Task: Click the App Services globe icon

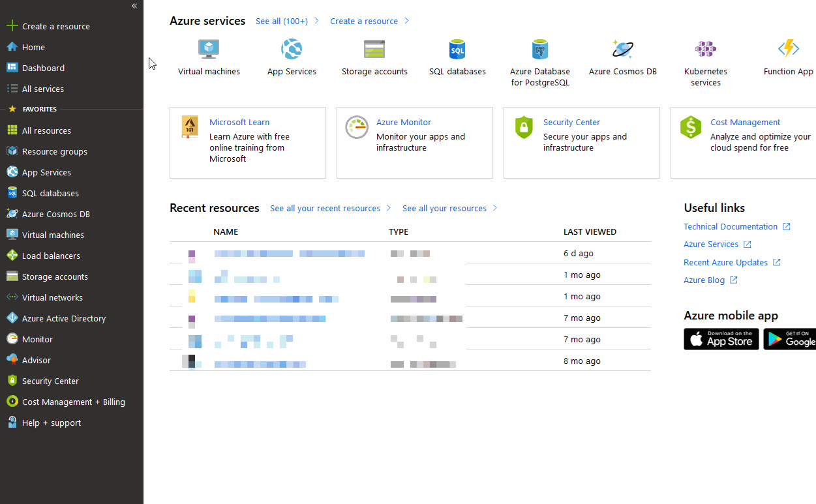Action: click(x=292, y=50)
